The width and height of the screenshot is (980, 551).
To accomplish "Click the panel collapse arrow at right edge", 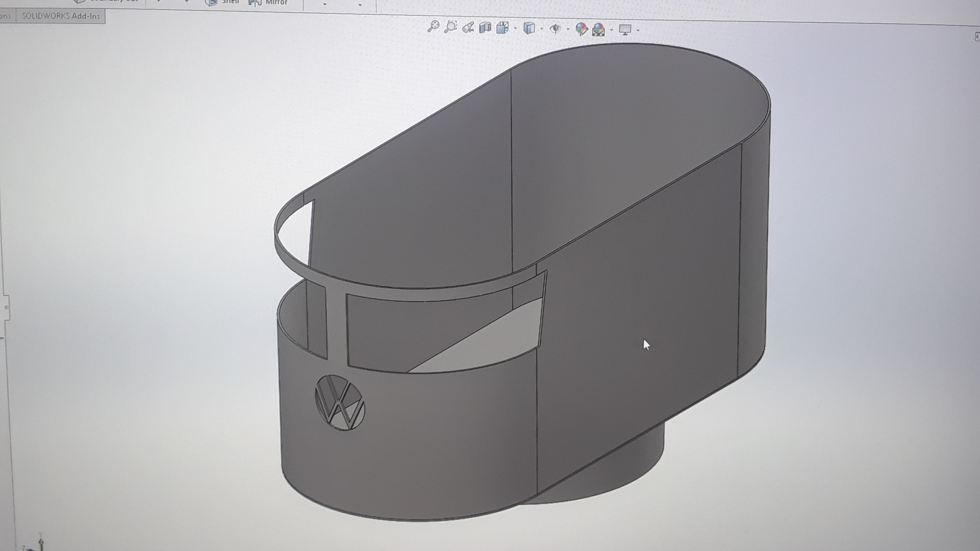I will click(977, 36).
